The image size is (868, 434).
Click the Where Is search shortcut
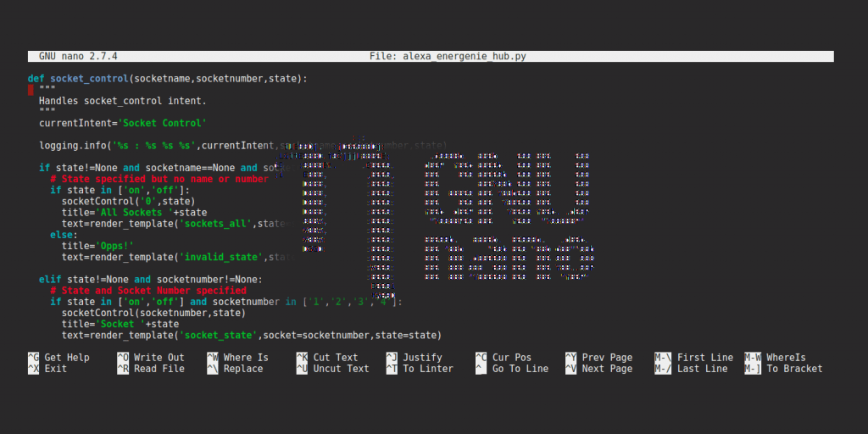(x=246, y=358)
